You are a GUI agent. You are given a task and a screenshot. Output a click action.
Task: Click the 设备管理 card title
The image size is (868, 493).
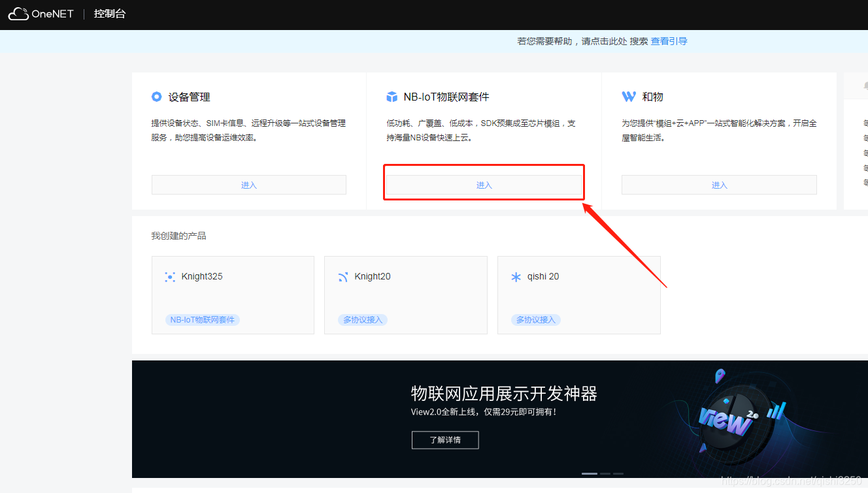pos(190,97)
